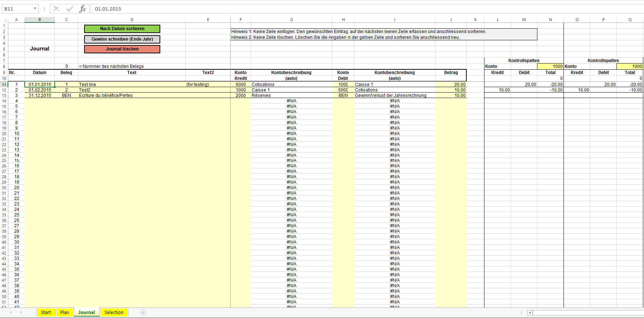Click the horizontal scrollbar track
The height and width of the screenshot is (318, 644).
[x=588, y=313]
